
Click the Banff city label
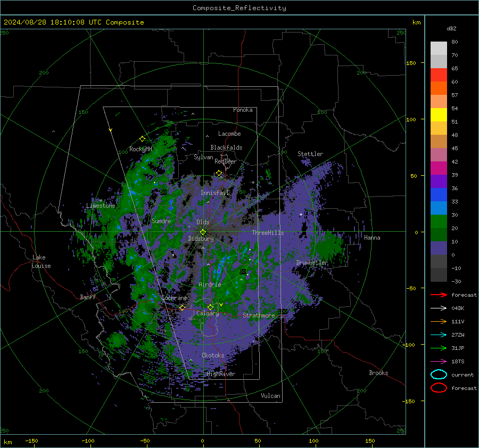tap(88, 297)
